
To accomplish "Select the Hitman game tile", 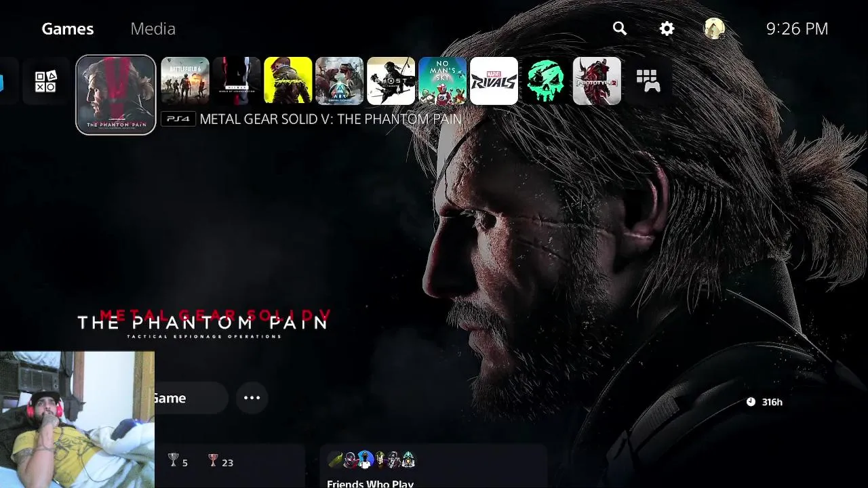I will click(237, 81).
